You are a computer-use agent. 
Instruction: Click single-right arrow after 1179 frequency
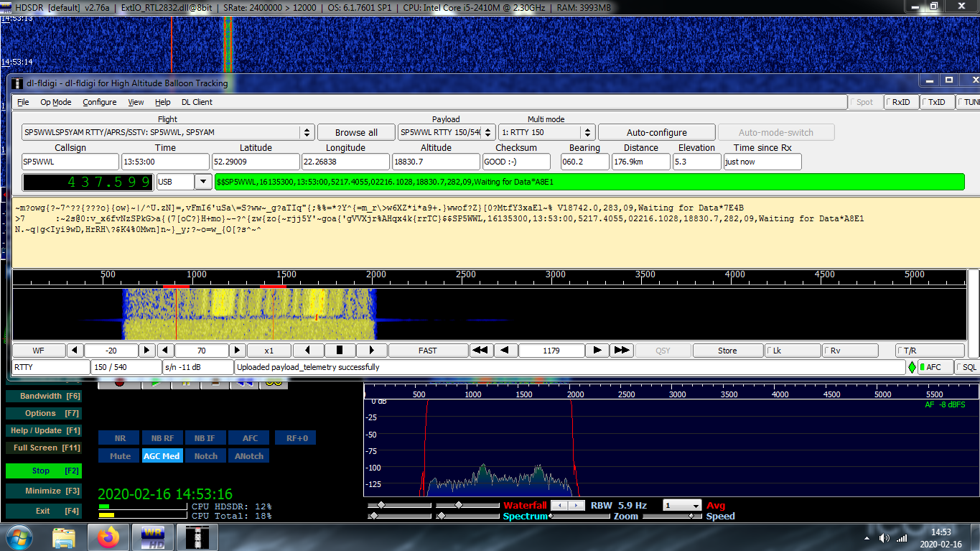pyautogui.click(x=597, y=351)
